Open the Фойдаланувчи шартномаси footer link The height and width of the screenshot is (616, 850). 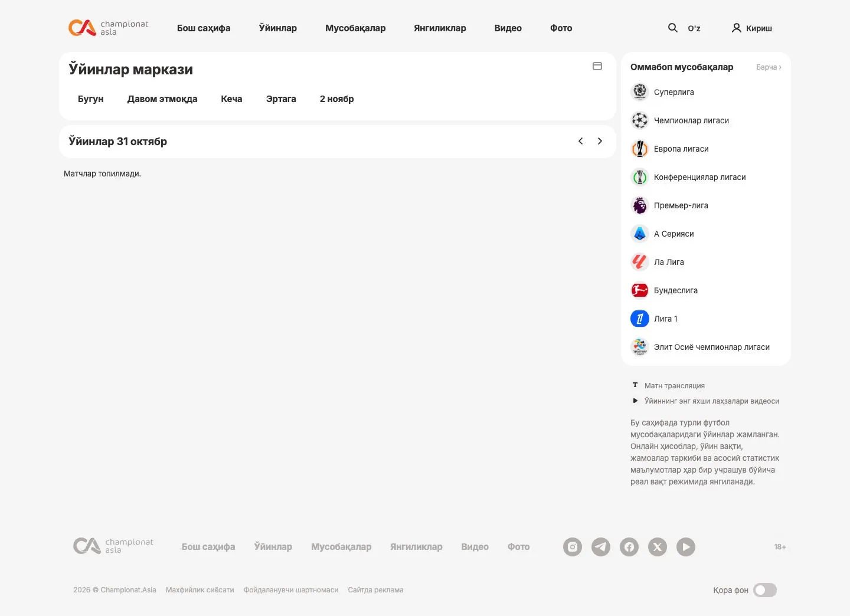[291, 590]
